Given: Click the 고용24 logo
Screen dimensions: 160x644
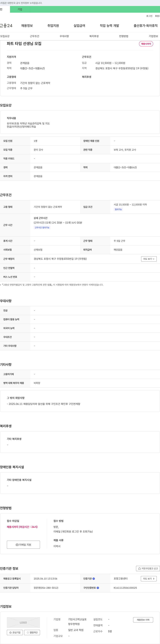Looking at the screenshot, I should 6,26.
